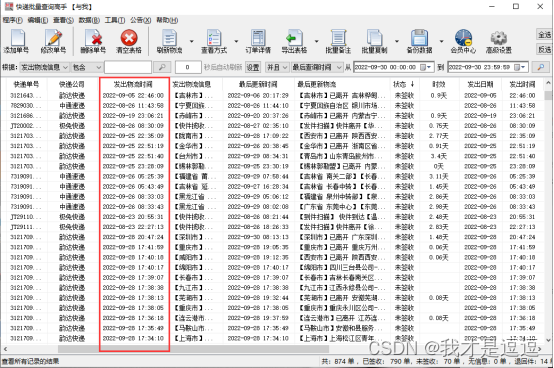Click the auto-refresh seconds input showing 0
This screenshot has width=554, height=368.
point(188,67)
